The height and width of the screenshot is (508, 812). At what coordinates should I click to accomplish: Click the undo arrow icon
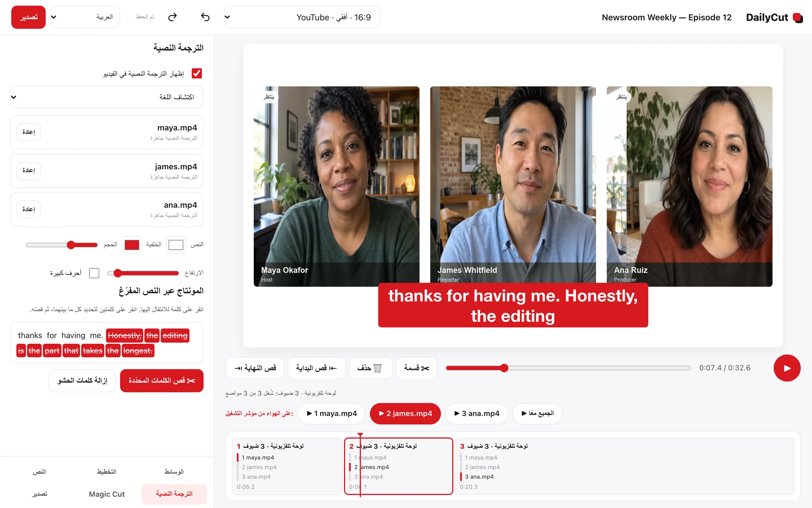(205, 17)
